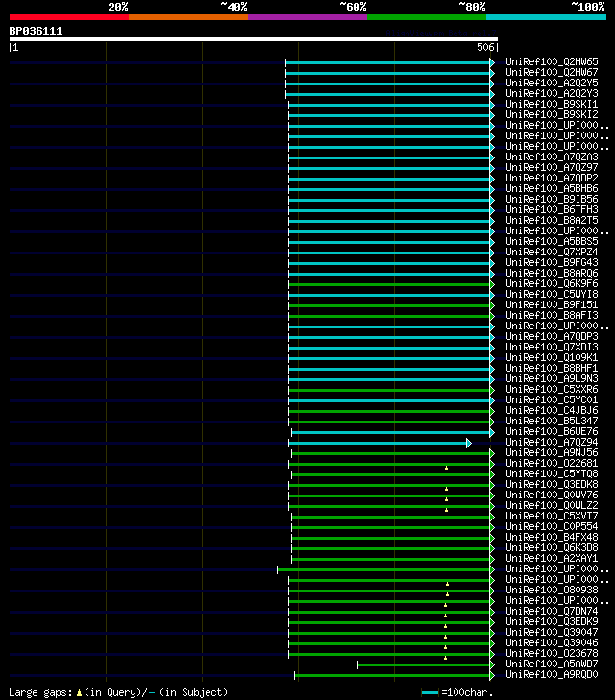
Task: Click the arrowhead ending the A7QZ94 alignment
Action: click(469, 443)
